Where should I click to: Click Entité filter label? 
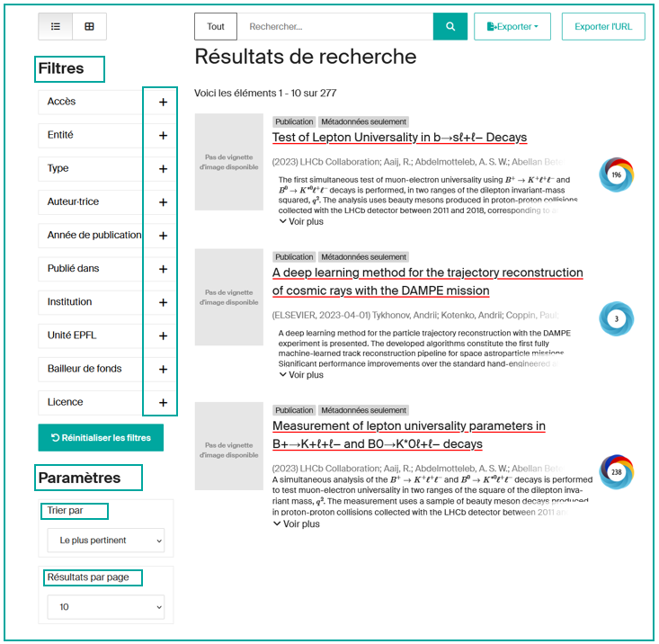[60, 135]
